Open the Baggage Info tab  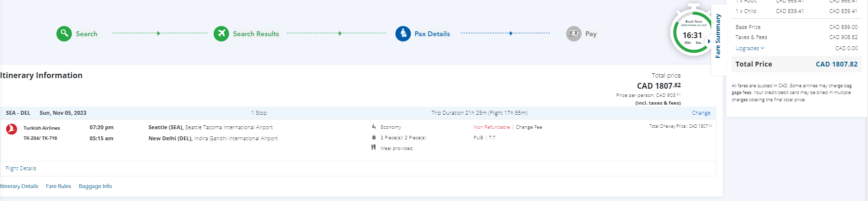[x=95, y=186]
